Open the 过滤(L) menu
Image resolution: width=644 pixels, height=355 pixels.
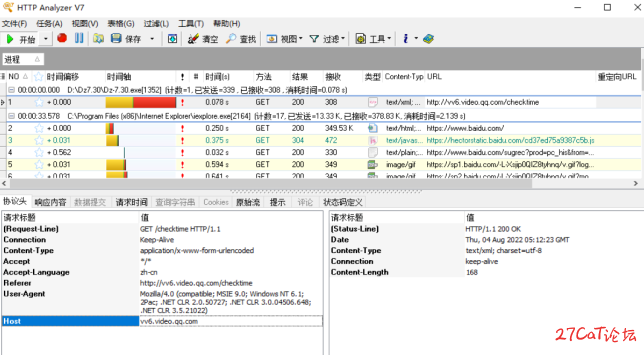(x=156, y=23)
